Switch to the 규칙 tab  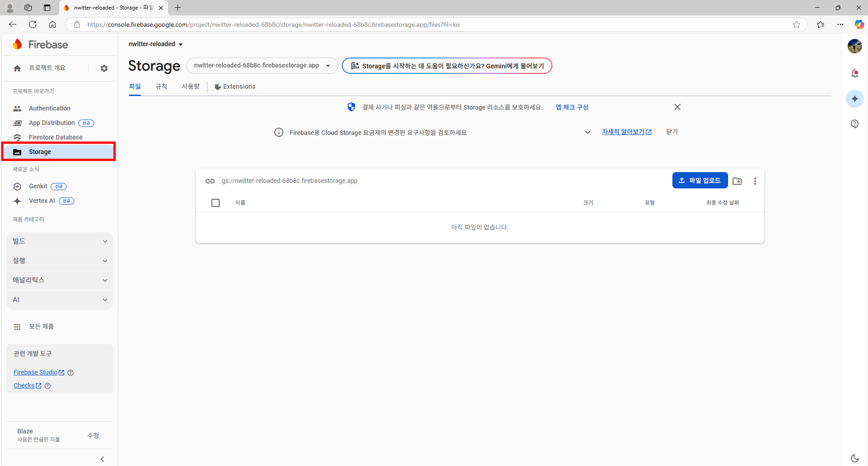(161, 86)
